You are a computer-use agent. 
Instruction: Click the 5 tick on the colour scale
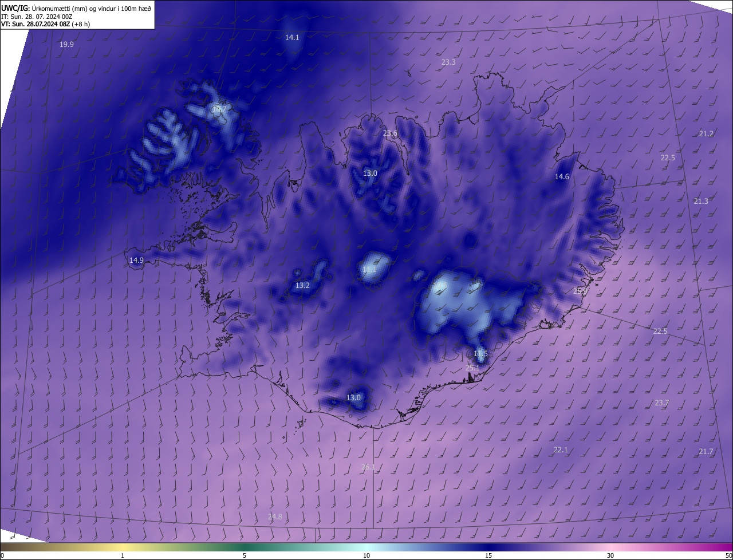pyautogui.click(x=245, y=555)
